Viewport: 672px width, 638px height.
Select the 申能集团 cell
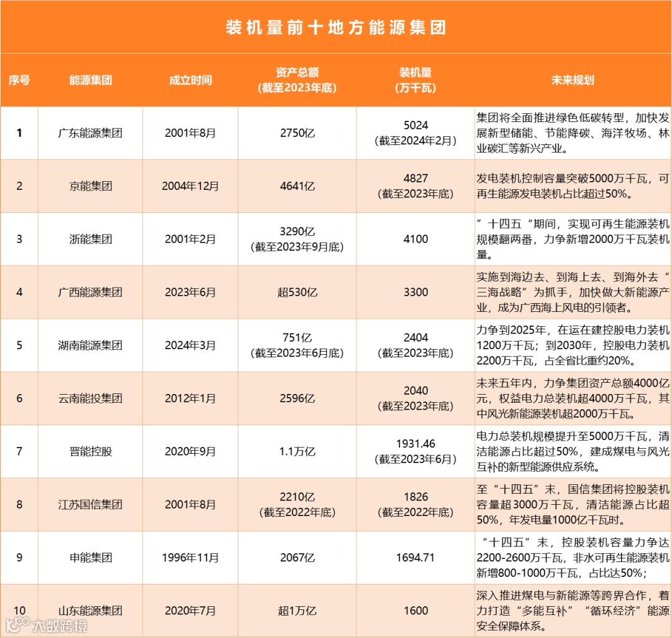(x=90, y=558)
